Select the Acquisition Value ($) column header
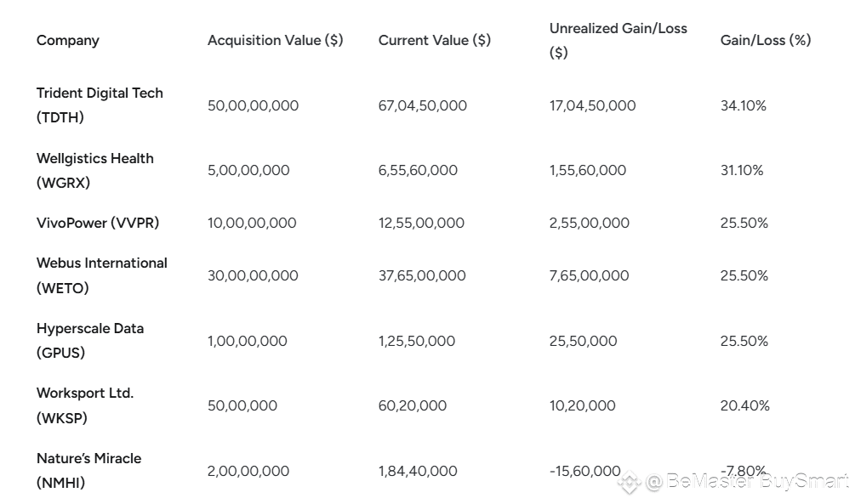Viewport: 855px width, 504px height. pyautogui.click(x=275, y=40)
